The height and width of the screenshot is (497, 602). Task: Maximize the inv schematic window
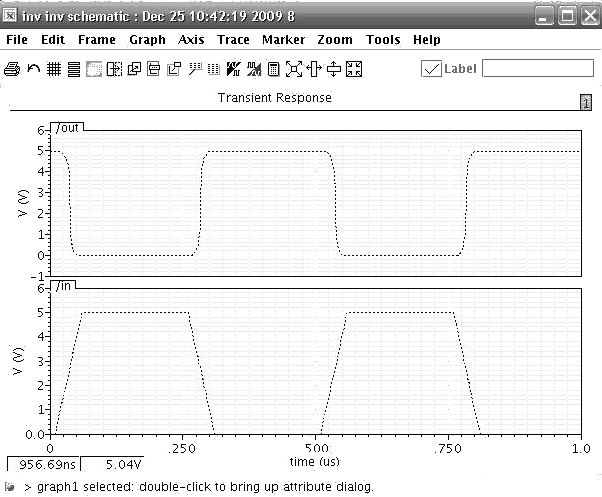click(567, 16)
